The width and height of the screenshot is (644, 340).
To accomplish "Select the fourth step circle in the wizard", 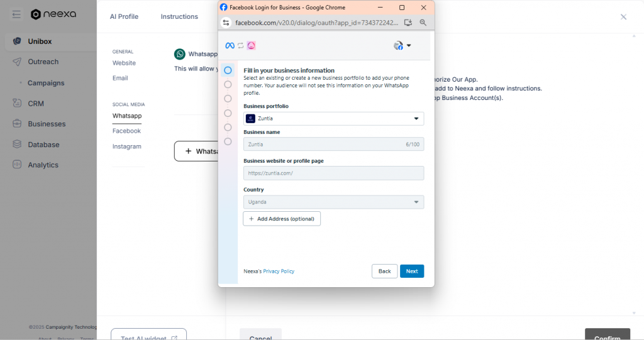I will [x=228, y=113].
